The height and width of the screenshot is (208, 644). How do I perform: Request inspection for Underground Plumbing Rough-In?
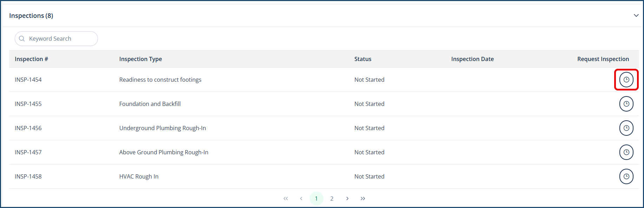click(626, 128)
